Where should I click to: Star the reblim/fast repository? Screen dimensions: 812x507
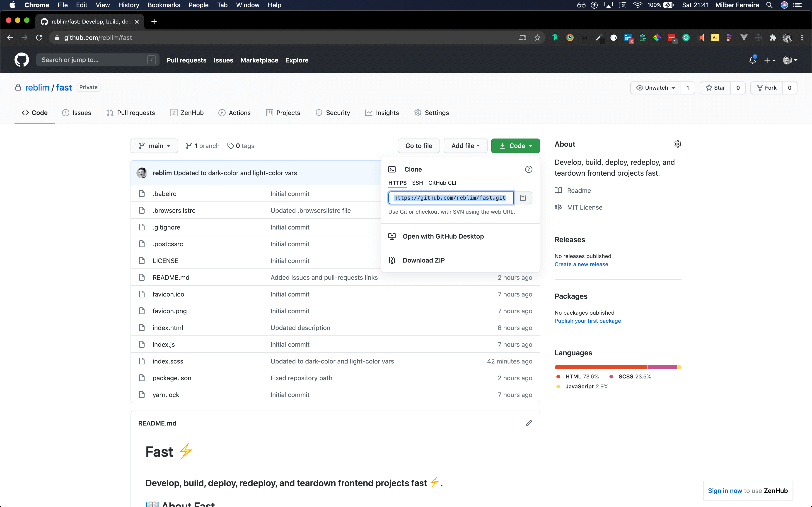pos(715,88)
